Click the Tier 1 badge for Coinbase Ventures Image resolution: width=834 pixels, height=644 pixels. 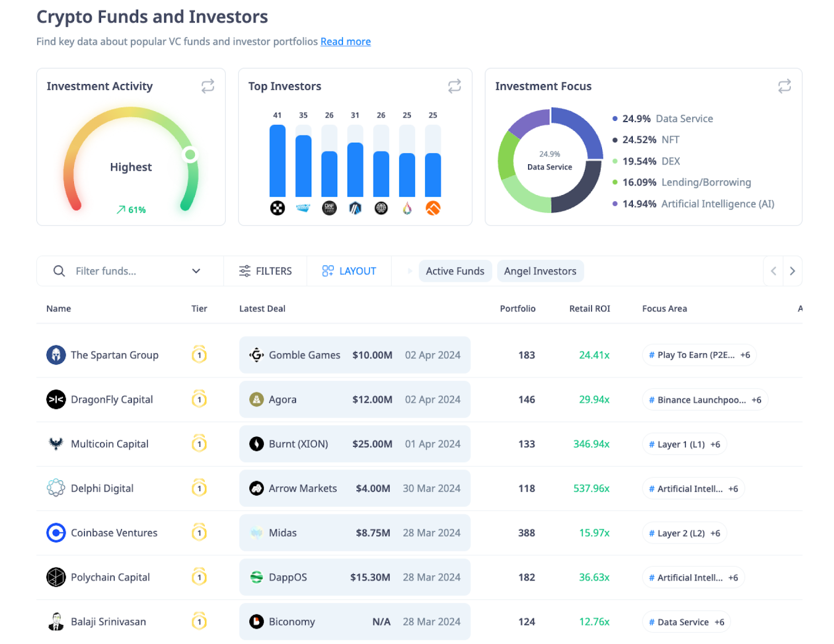199,532
